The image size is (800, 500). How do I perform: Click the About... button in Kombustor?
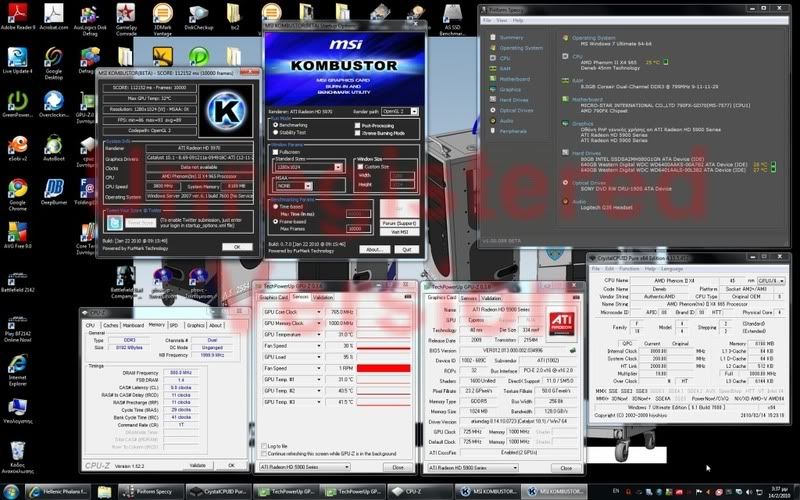pyautogui.click(x=374, y=249)
